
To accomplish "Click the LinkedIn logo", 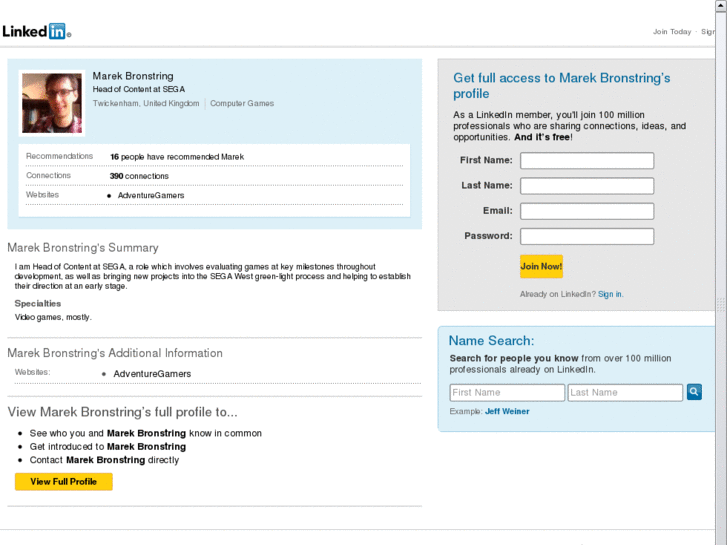I will (36, 31).
